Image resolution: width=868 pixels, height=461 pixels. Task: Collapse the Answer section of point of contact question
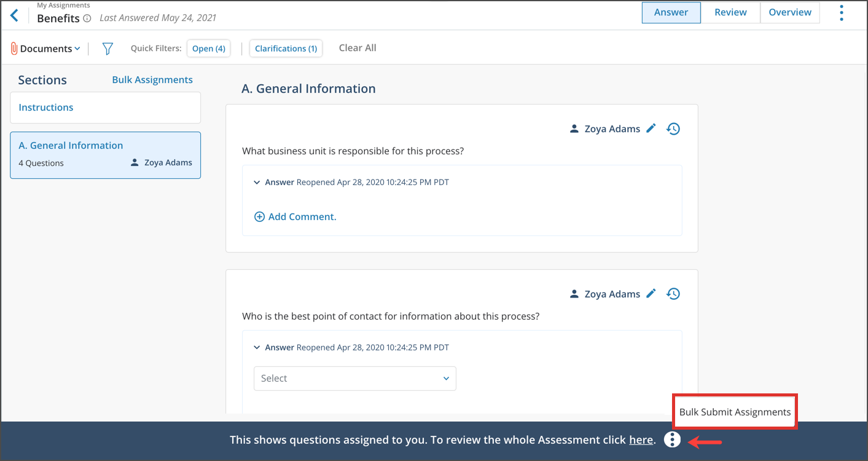(257, 347)
